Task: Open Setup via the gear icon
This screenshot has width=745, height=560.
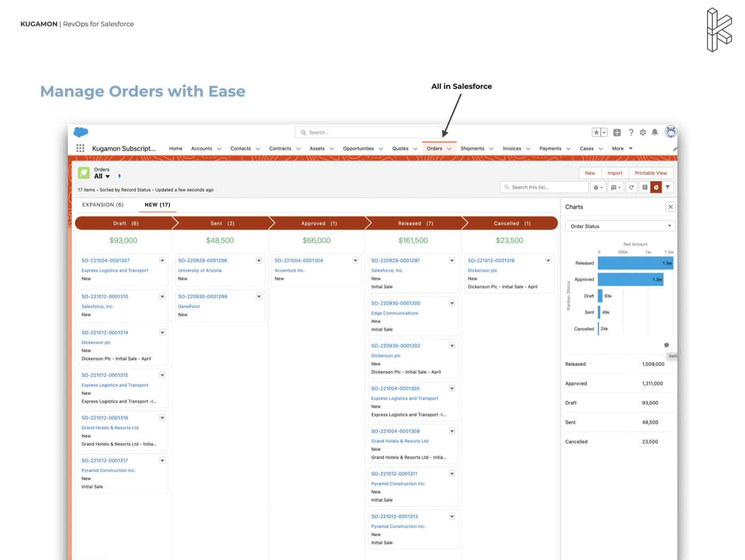Action: [x=643, y=132]
